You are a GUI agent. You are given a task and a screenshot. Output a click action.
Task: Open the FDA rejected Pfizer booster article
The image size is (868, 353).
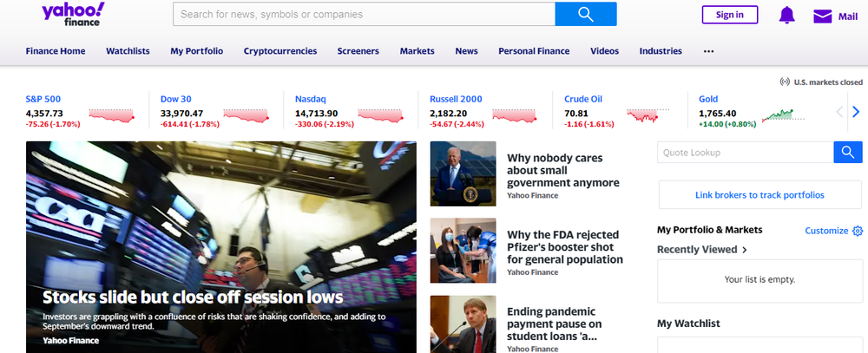[x=565, y=247]
